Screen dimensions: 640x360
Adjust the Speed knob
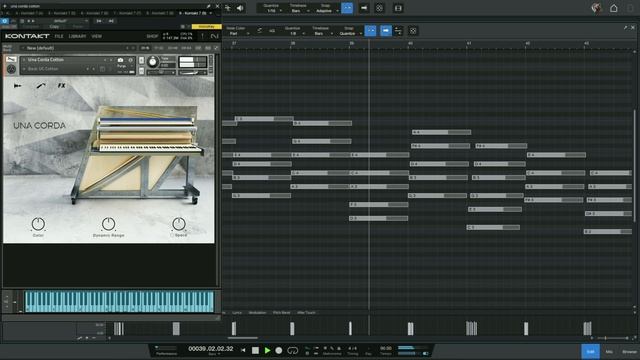(179, 224)
